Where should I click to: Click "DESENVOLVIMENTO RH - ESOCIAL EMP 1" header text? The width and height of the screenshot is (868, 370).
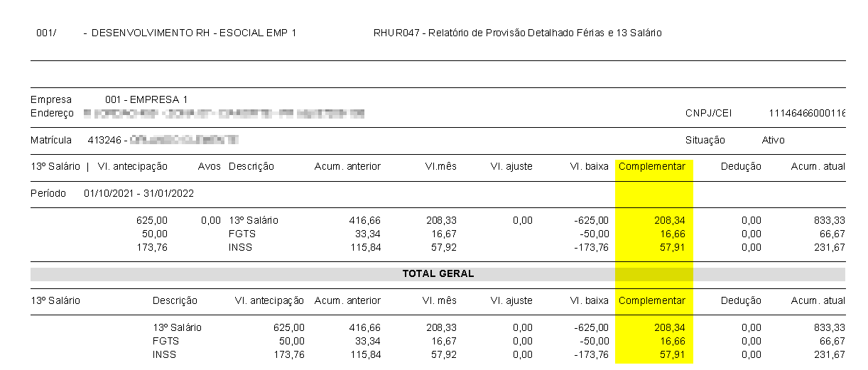[194, 33]
